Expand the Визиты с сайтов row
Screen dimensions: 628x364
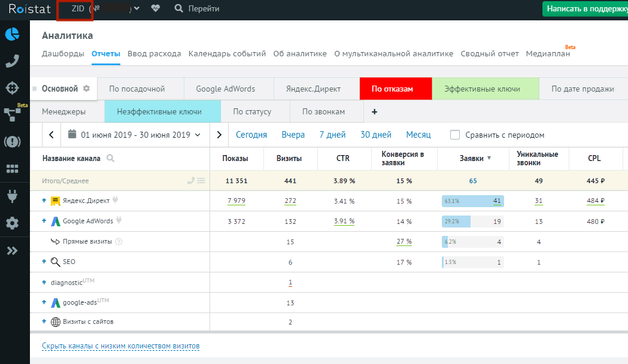[44, 321]
